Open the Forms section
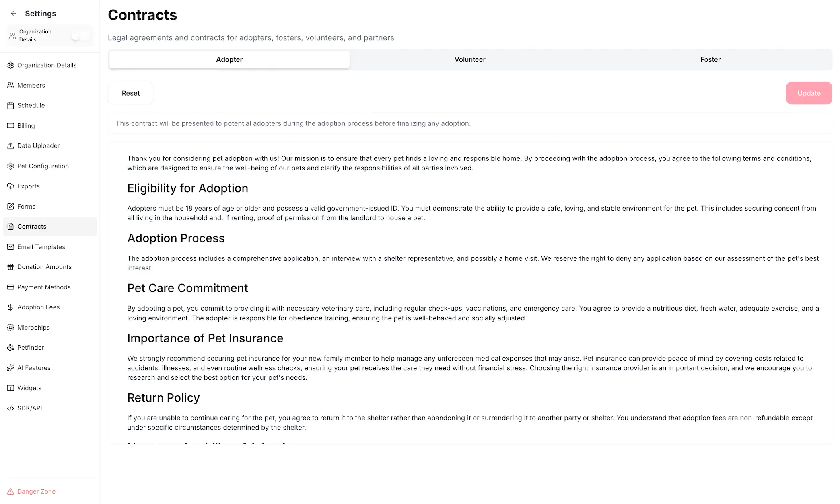The image size is (840, 504). 26,206
